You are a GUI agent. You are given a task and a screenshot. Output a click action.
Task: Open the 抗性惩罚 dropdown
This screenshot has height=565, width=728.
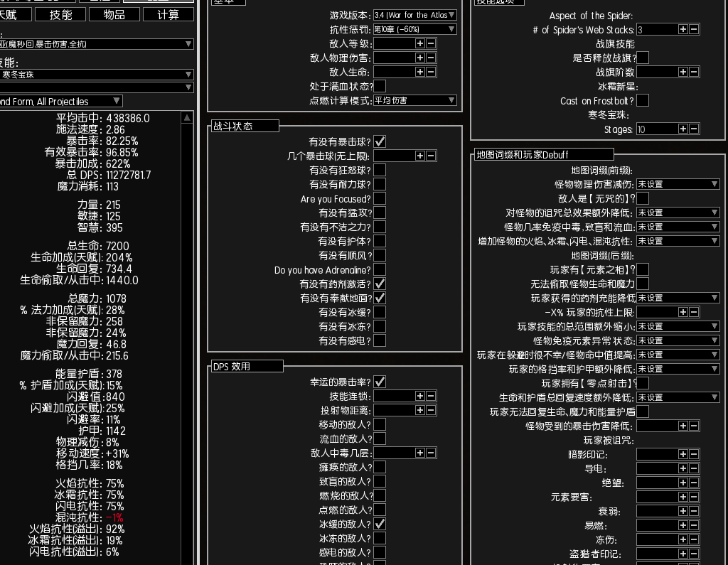tap(414, 28)
